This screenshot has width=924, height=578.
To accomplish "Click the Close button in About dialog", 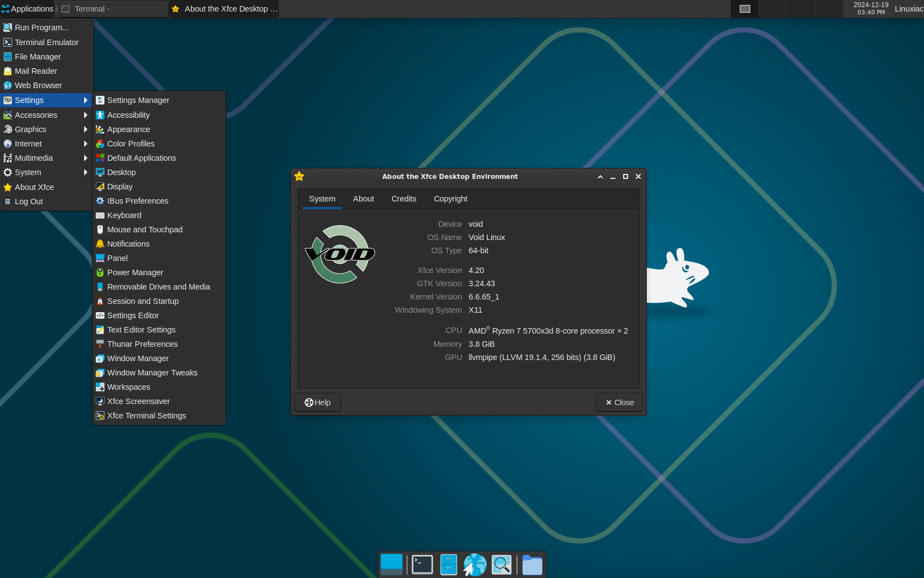I will point(619,402).
